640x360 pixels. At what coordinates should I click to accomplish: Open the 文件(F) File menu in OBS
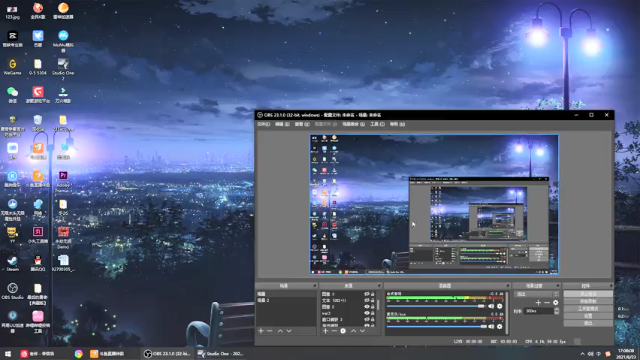(x=263, y=124)
